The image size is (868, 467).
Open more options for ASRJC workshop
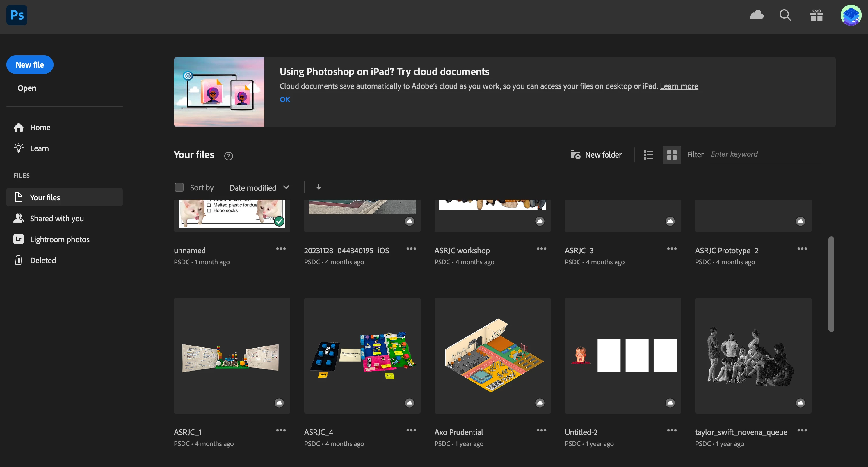click(541, 249)
